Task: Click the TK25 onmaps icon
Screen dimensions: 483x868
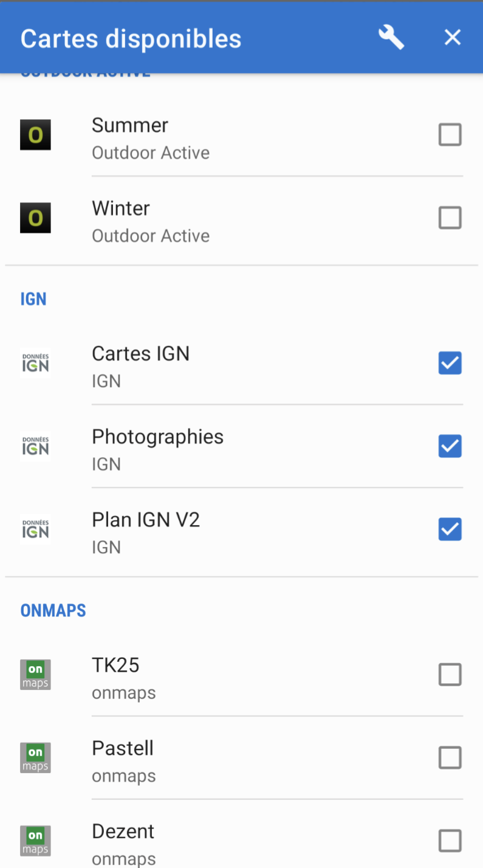Action: point(35,675)
